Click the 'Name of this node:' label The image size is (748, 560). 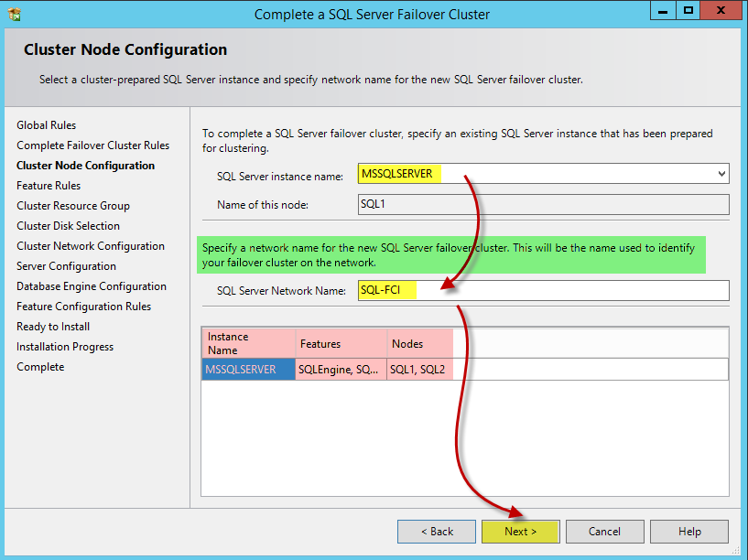(263, 205)
